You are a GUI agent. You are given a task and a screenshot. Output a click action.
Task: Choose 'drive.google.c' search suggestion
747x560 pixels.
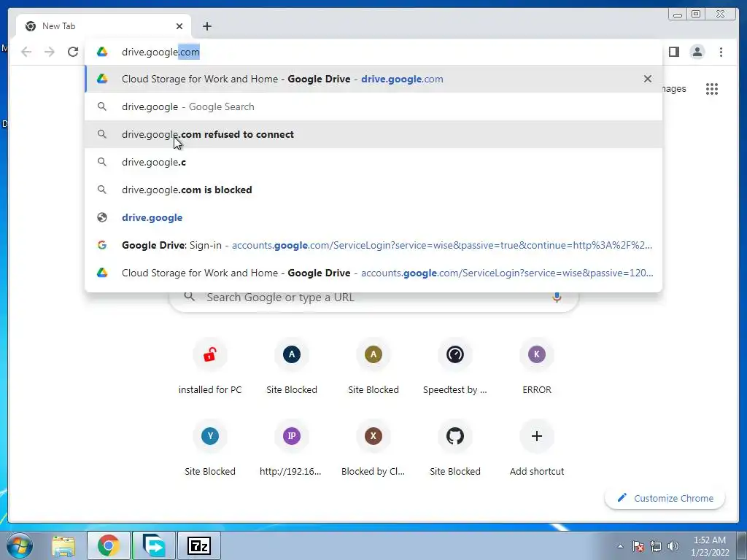coord(373,162)
